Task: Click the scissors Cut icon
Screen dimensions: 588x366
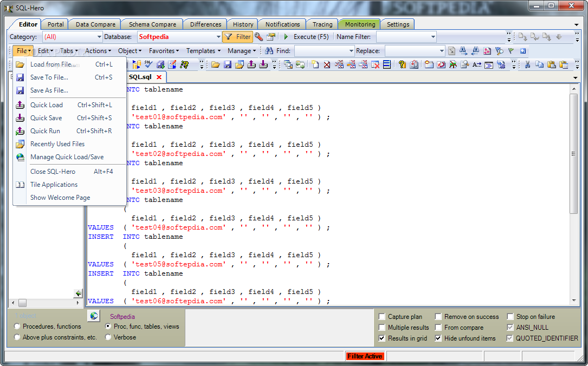Action: [x=527, y=64]
